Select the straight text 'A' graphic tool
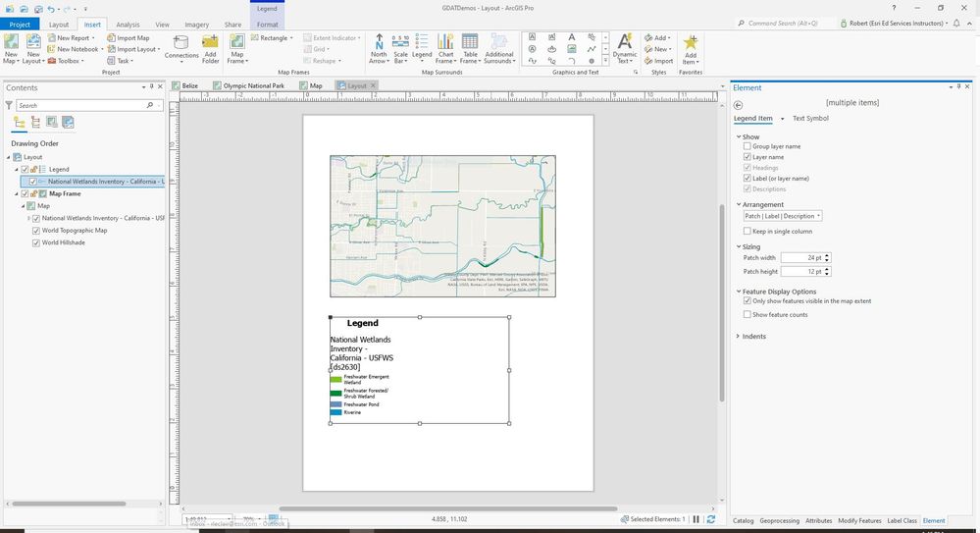 pyautogui.click(x=571, y=37)
